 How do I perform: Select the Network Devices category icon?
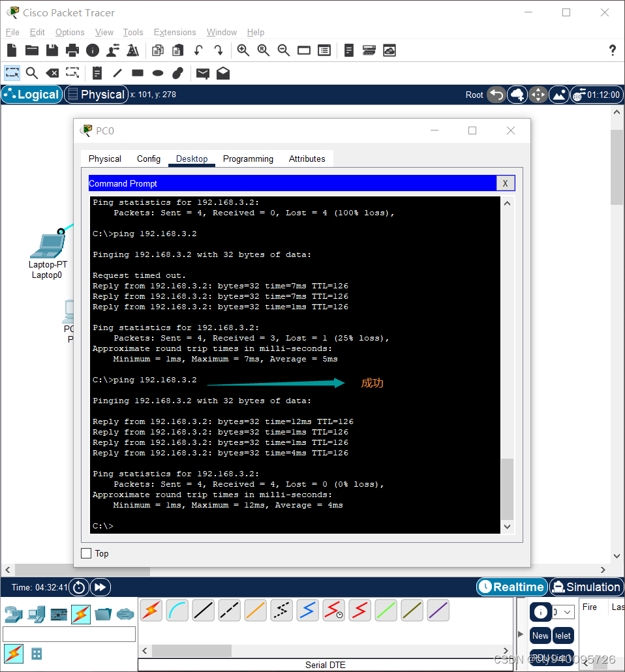click(x=14, y=615)
